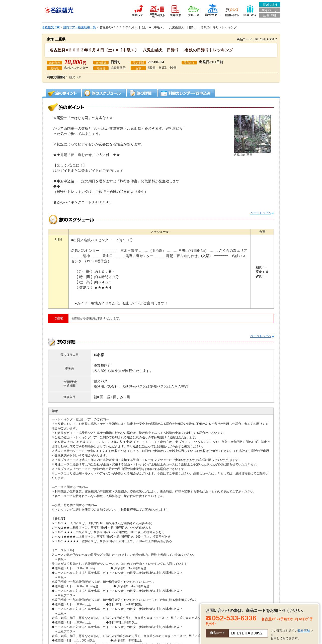Click the 旅のポイント megaphone heading icon
This screenshot has width=322, height=644.
53,107
